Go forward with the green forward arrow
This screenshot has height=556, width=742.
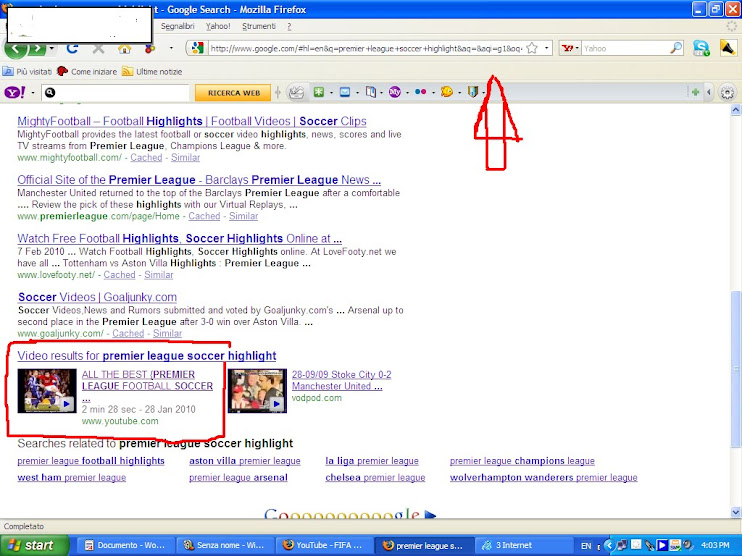click(38, 49)
